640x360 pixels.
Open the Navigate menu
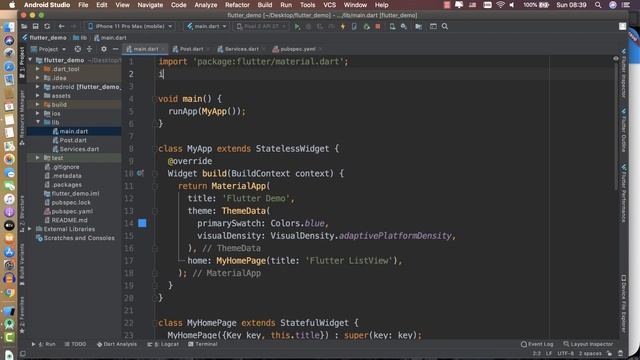(x=150, y=5)
